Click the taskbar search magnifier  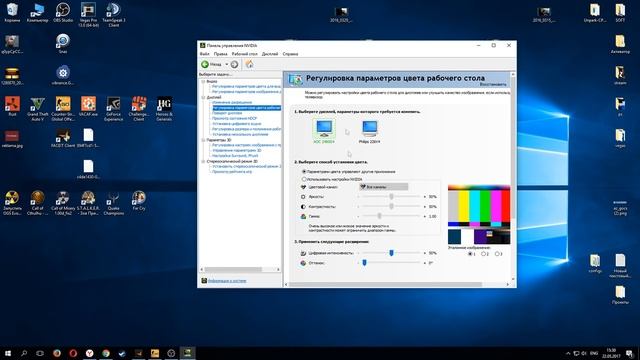[24, 353]
